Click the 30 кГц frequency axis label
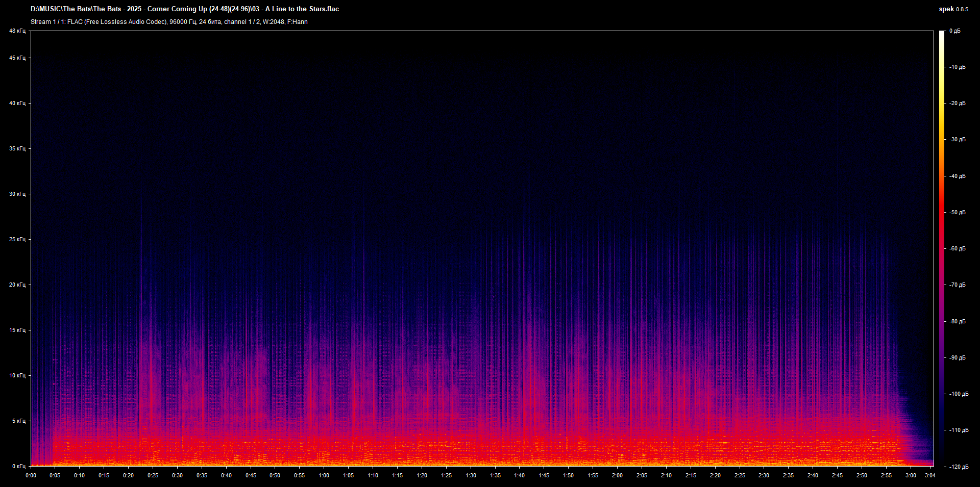Screen dimensions: 980x487 coord(17,194)
